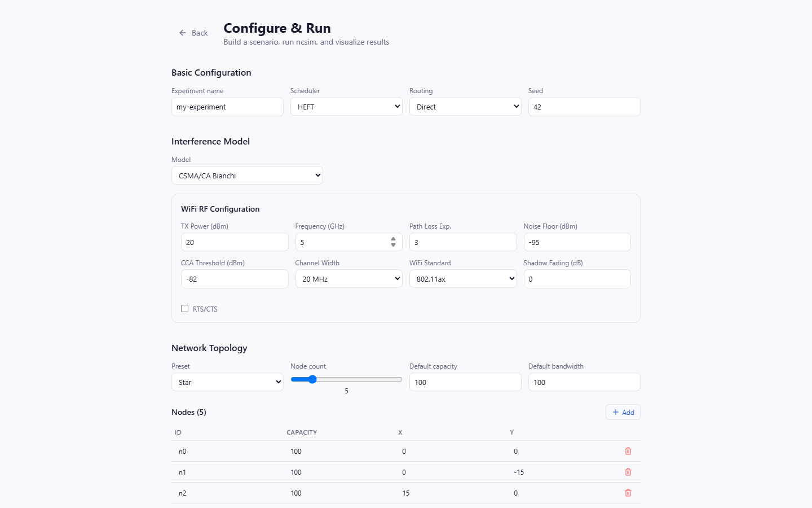
Task: Open the topology Preset dropdown showing Star
Action: 227,382
